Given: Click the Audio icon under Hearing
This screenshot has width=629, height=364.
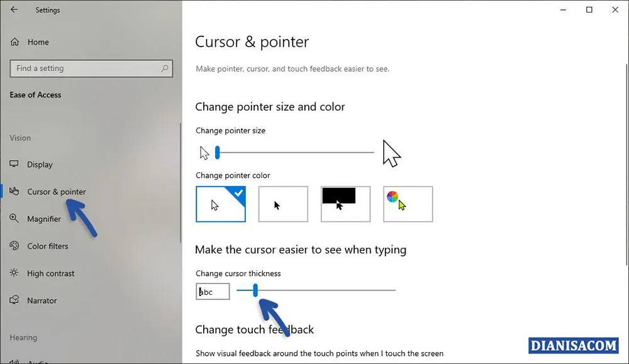Looking at the screenshot, I should pos(14,361).
